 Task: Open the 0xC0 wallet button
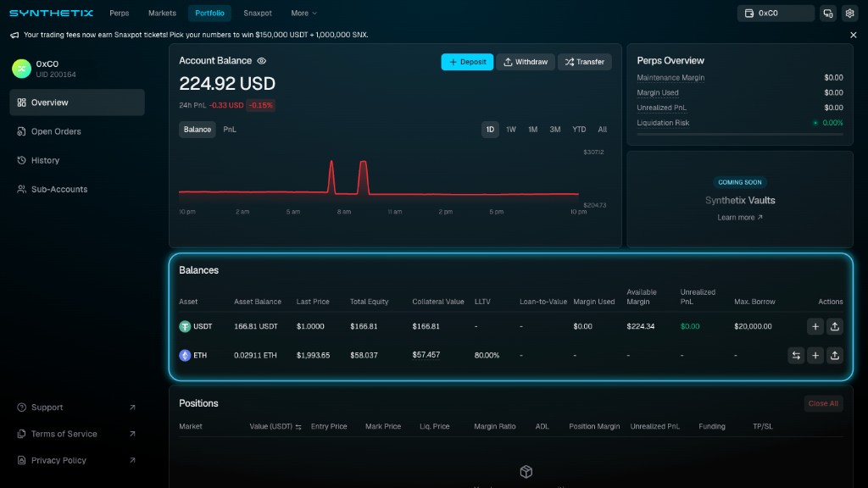(775, 14)
